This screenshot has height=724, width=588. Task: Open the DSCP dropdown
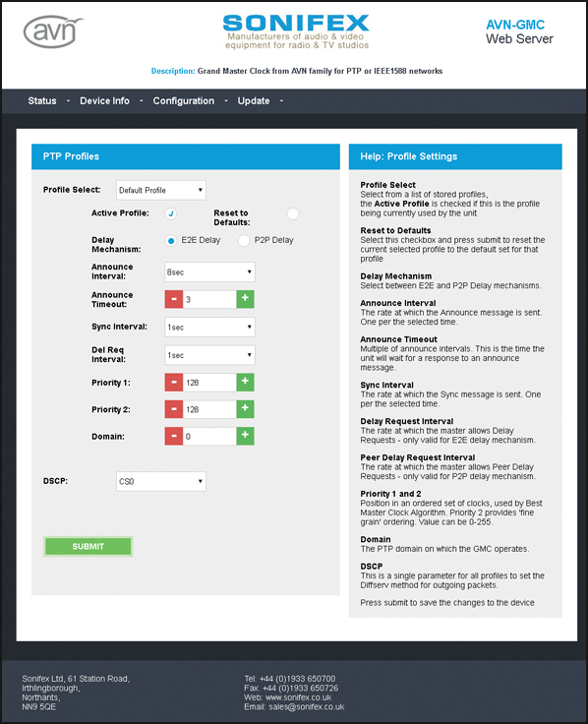(x=161, y=482)
